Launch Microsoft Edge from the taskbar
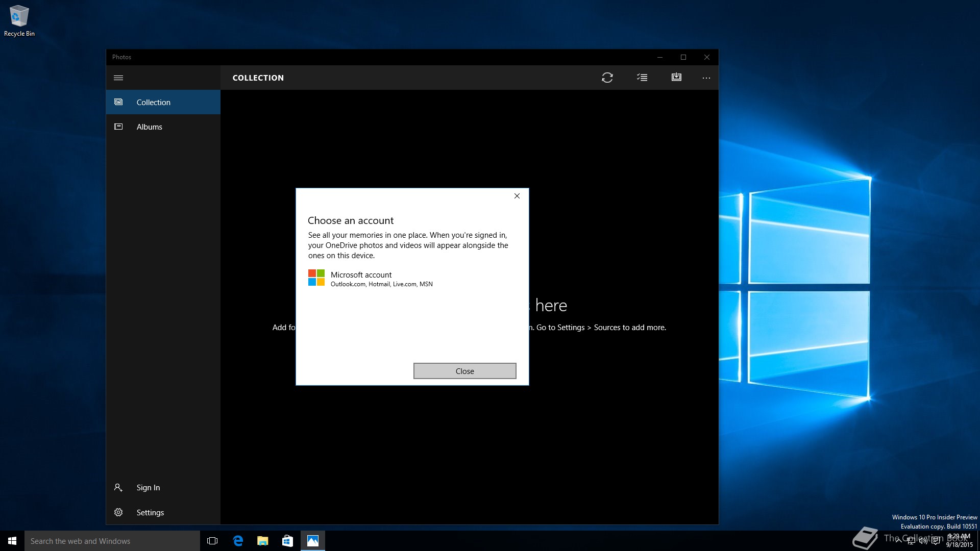The image size is (980, 551). coord(238,541)
